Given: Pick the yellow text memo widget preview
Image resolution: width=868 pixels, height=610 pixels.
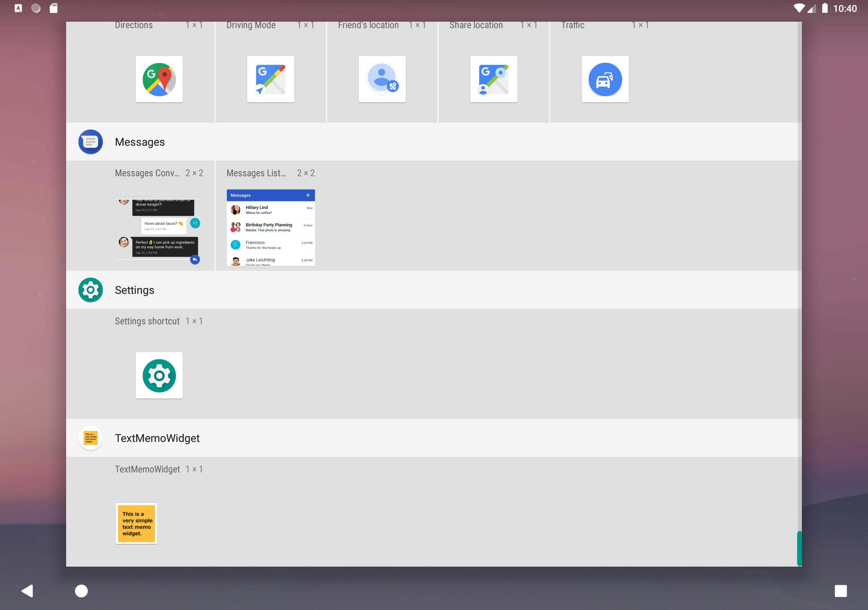Looking at the screenshot, I should pyautogui.click(x=137, y=524).
